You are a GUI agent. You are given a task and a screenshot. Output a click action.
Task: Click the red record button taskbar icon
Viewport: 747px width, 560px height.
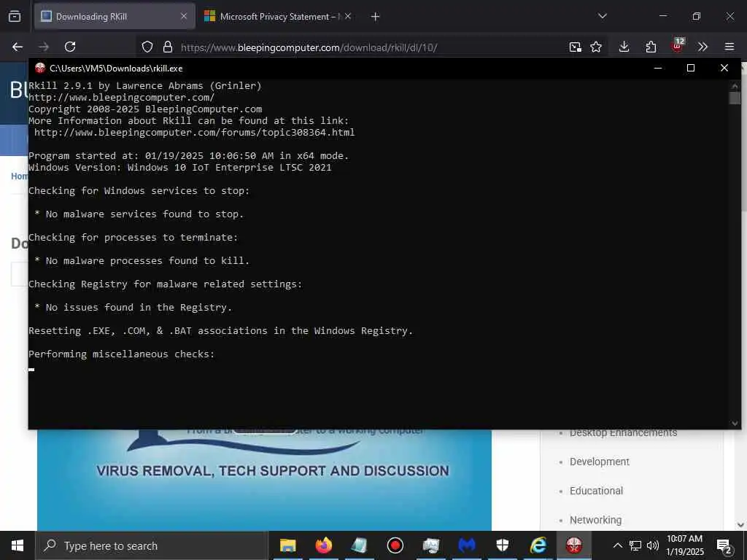[x=395, y=545]
